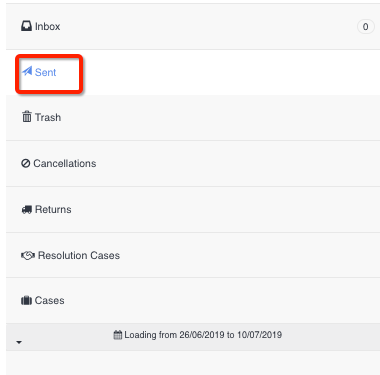Open the Sent folder

pos(45,72)
